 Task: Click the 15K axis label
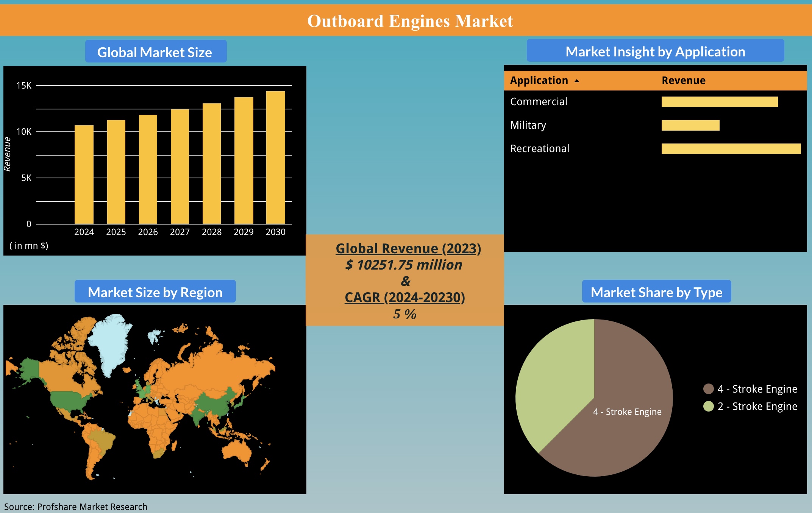tap(24, 86)
